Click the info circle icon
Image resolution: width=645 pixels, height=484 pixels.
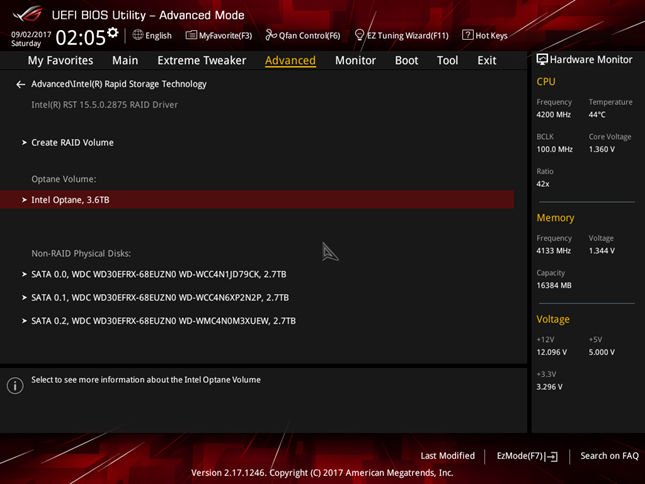15,386
